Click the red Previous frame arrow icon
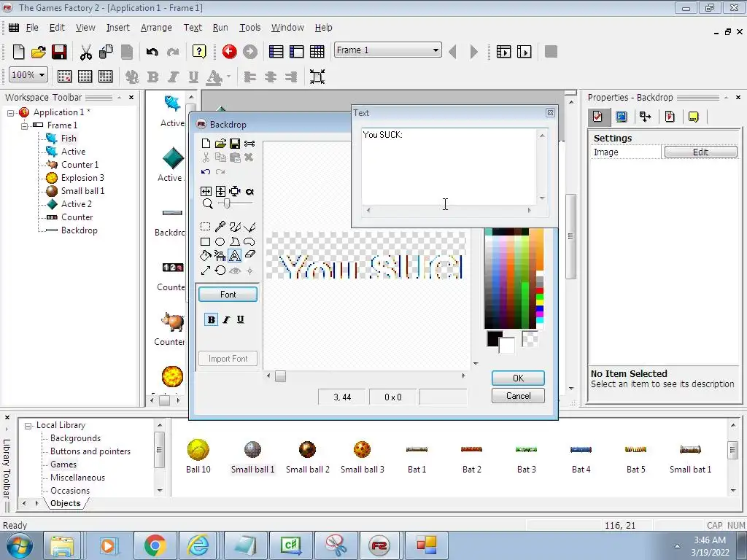The width and height of the screenshot is (747, 560). click(x=229, y=52)
